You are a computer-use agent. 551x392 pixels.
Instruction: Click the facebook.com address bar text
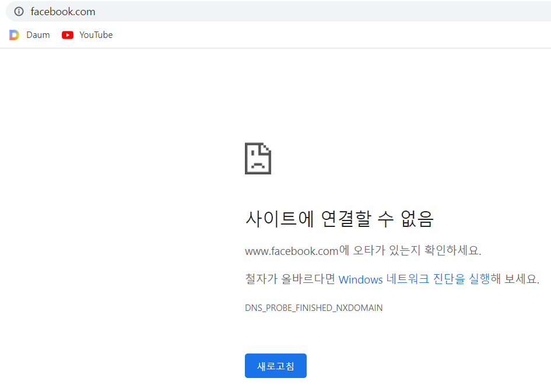tap(63, 12)
